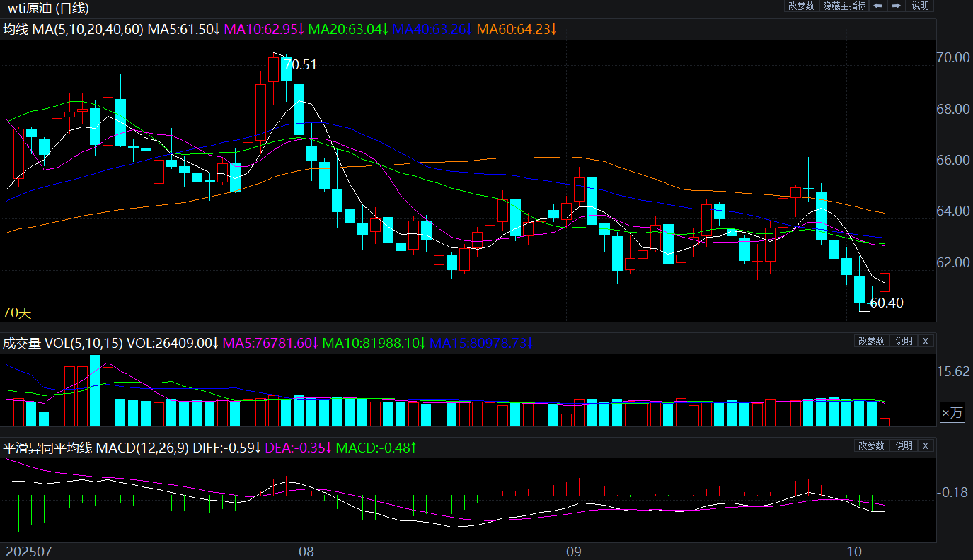Screen dimensions: 973x560
Task: Click the green MA20:63.04 legend label
Action: click(349, 29)
